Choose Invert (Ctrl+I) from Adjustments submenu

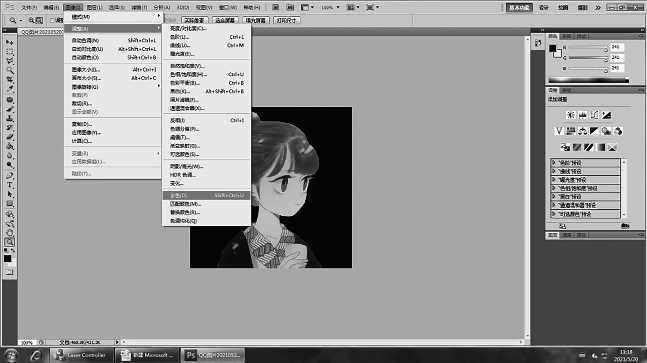pyautogui.click(x=206, y=120)
